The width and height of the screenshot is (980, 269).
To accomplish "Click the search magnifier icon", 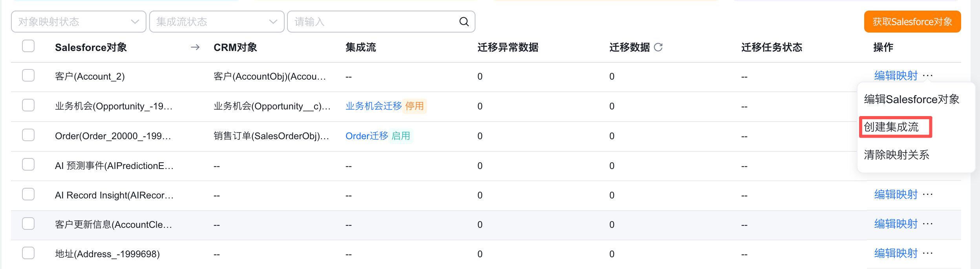I will [x=464, y=22].
